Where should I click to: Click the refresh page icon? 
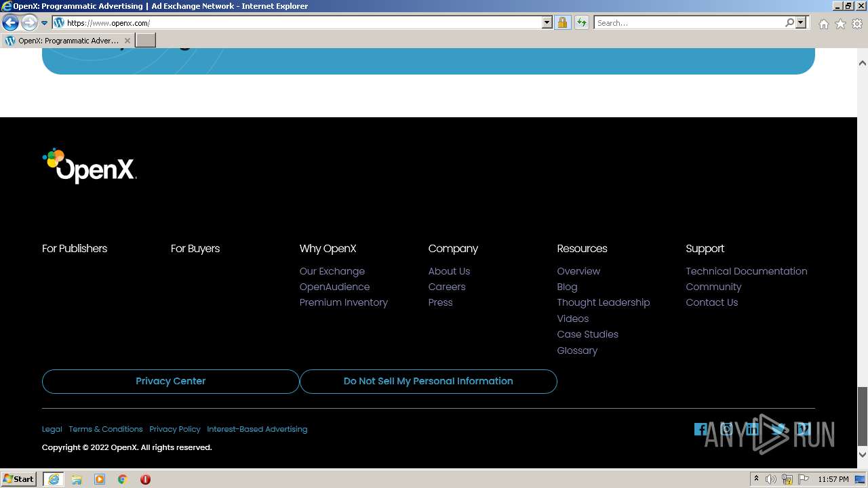click(x=581, y=23)
